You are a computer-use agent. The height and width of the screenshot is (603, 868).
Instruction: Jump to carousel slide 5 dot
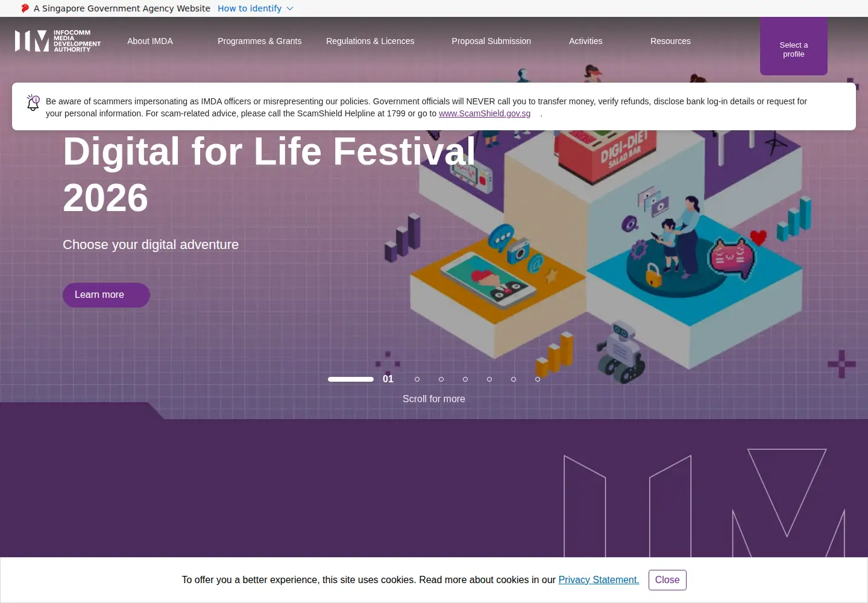point(489,379)
